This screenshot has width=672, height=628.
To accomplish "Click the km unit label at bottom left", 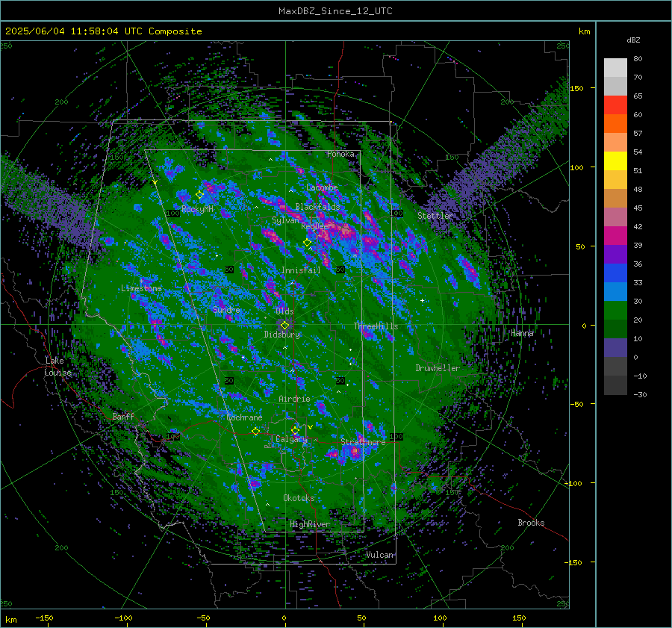I will coord(11,620).
